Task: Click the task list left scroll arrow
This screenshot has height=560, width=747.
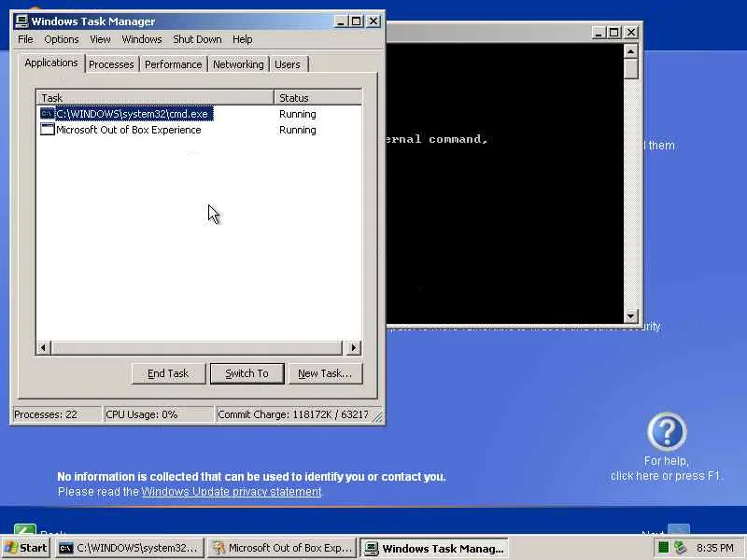Action: 43,347
